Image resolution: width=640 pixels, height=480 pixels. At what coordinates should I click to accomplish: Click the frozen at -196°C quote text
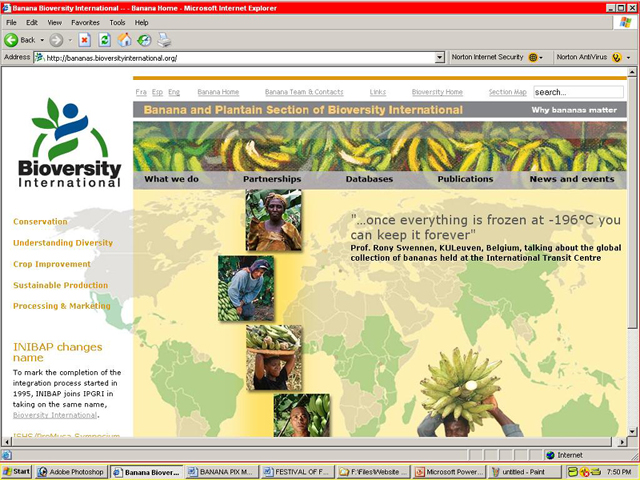pos(485,227)
